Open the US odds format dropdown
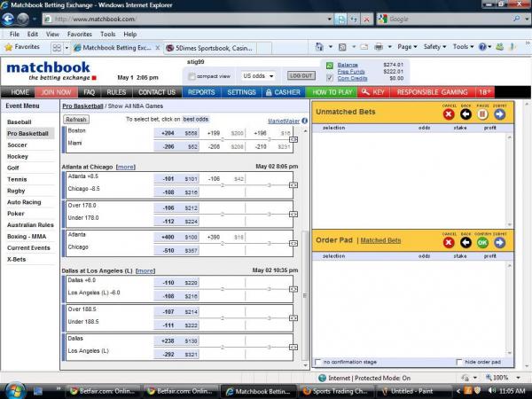This screenshot has height=399, width=532. point(258,76)
